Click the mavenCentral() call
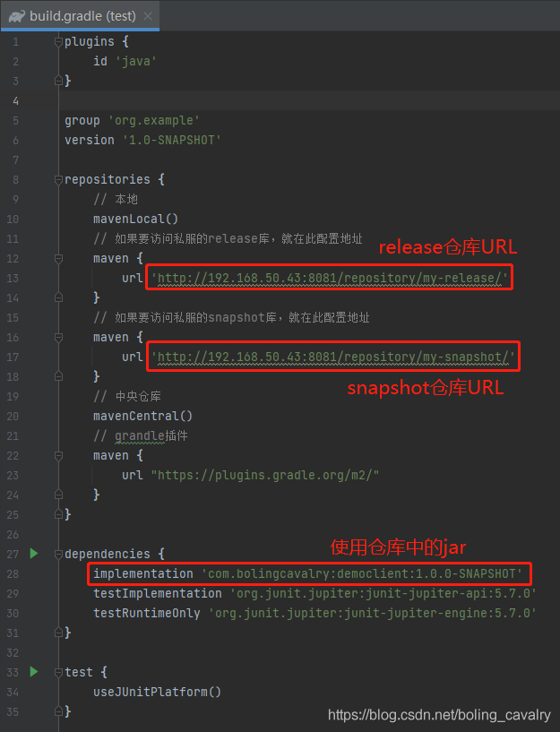 click(142, 416)
